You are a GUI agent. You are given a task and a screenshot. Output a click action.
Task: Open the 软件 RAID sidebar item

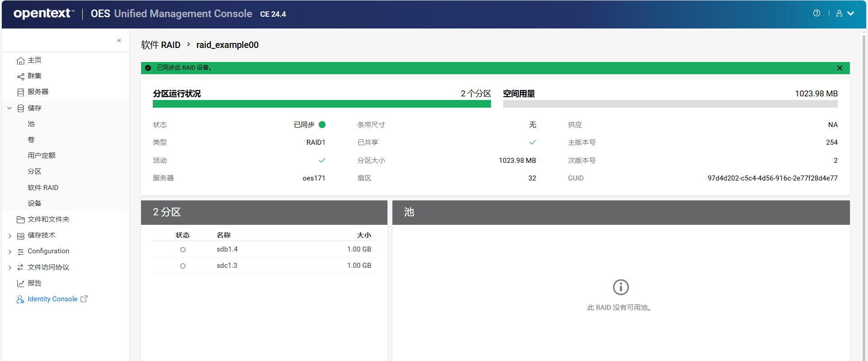click(x=43, y=188)
